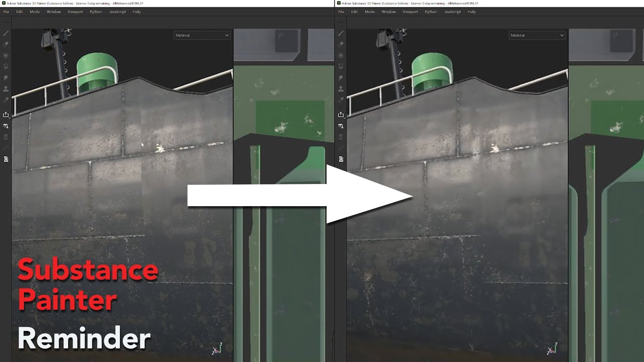Select the Material Picker eyedropper in right window
644x362 pixels.
[341, 100]
